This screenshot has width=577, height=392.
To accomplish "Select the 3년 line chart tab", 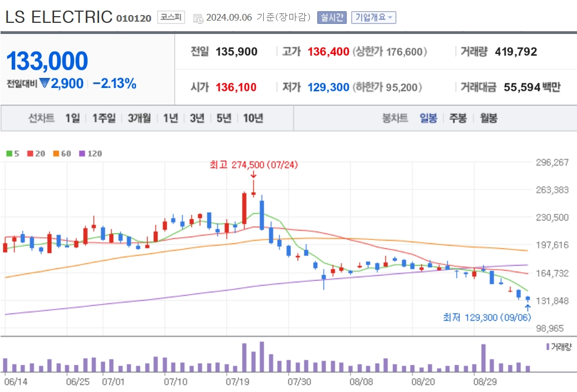I will [x=197, y=118].
